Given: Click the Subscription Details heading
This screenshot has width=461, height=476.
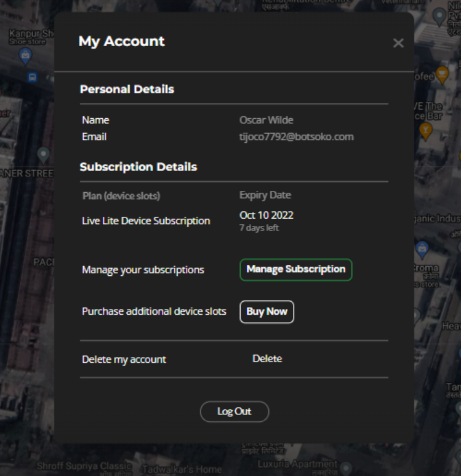Looking at the screenshot, I should point(138,167).
